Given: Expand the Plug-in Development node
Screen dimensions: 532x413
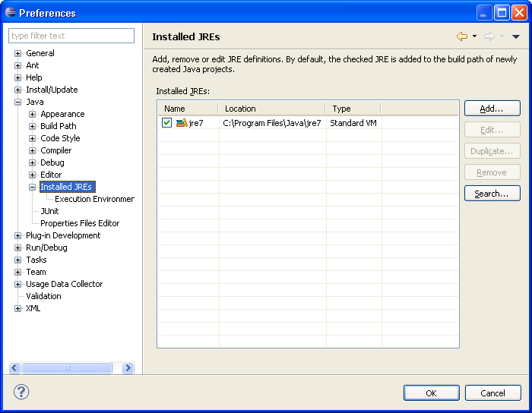Looking at the screenshot, I should (x=18, y=235).
